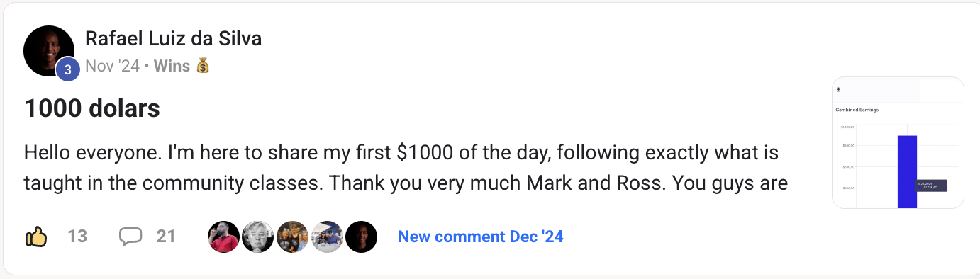Image resolution: width=980 pixels, height=279 pixels.
Task: View the 13 likes count
Action: pos(77,237)
